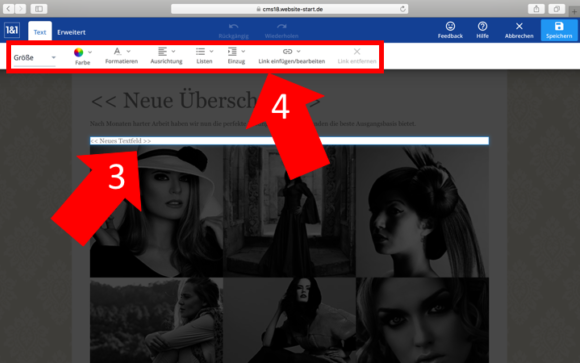Expand the Listen dropdown arrow
580x363 pixels.
(x=211, y=51)
